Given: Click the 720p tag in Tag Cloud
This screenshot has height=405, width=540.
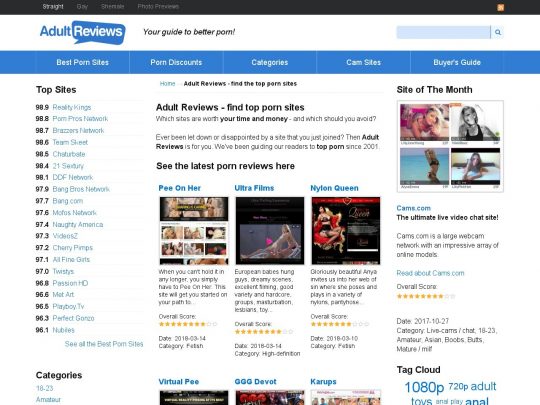Looking at the screenshot, I should (x=458, y=387).
